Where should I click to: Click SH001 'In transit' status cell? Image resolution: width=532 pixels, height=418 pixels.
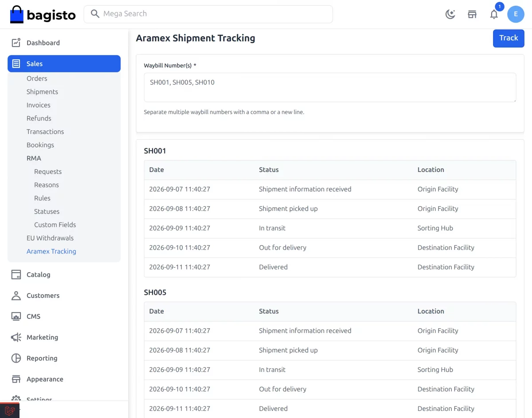tap(272, 228)
